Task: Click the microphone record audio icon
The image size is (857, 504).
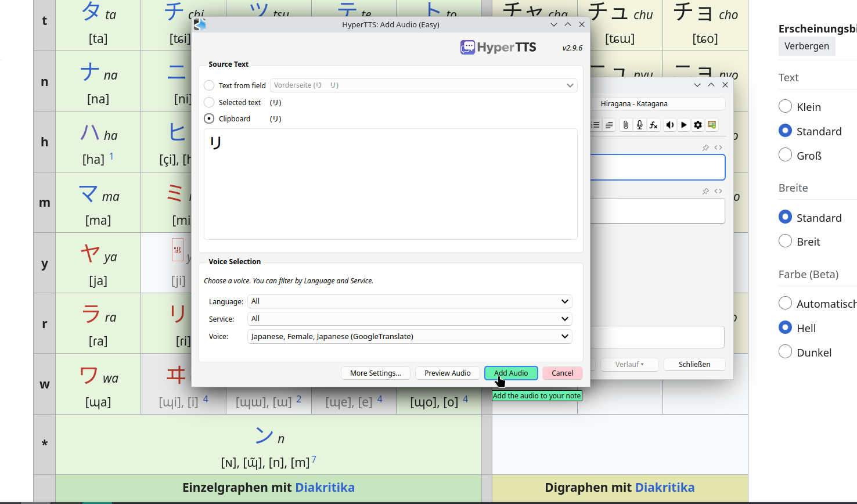Action: click(x=639, y=125)
